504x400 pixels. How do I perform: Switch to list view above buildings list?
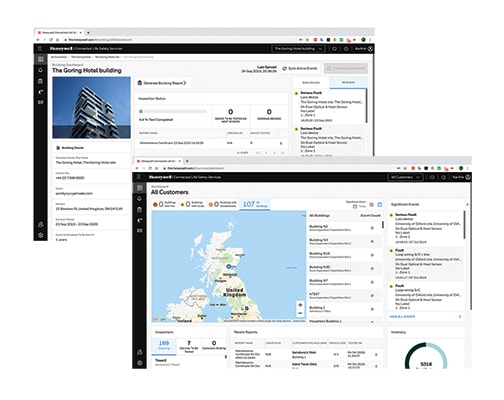coord(372,204)
